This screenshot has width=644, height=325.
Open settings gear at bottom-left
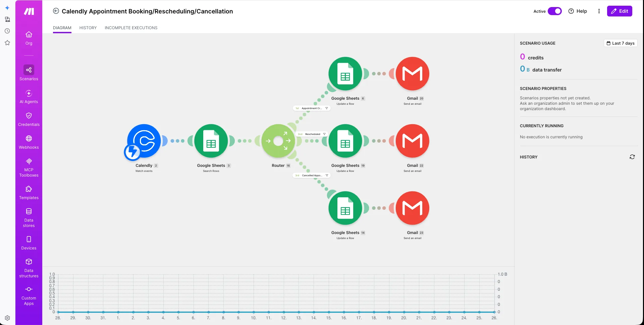click(x=7, y=318)
